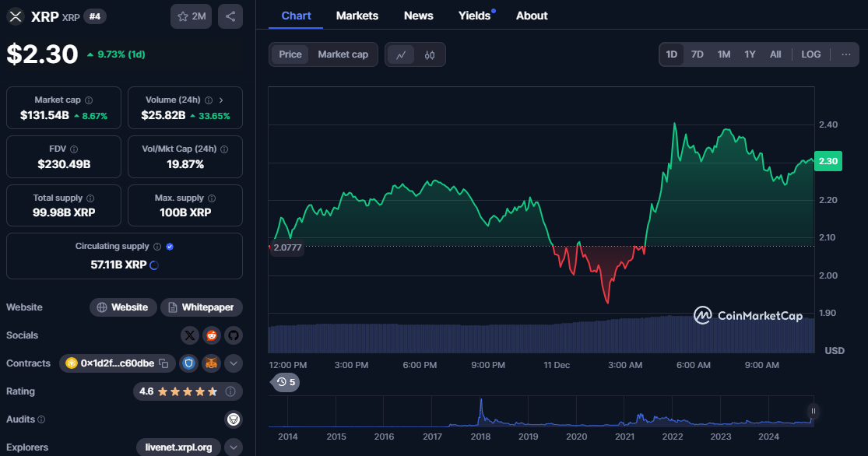Set chart range to 7D

[697, 54]
